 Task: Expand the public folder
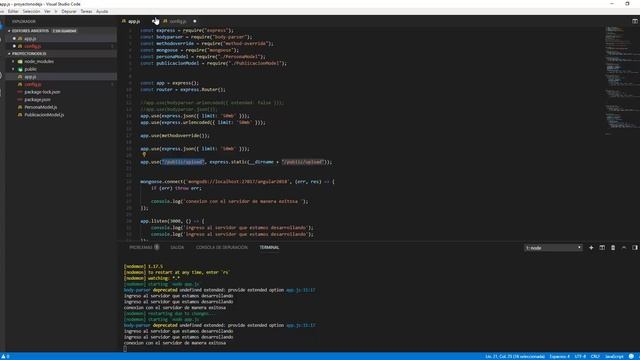(30, 69)
